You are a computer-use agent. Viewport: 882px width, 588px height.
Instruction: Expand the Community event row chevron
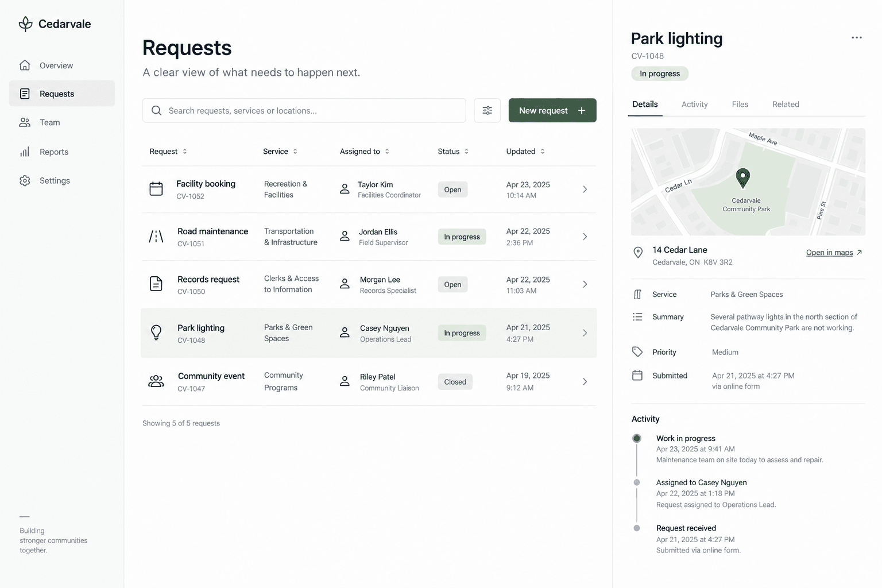click(585, 382)
